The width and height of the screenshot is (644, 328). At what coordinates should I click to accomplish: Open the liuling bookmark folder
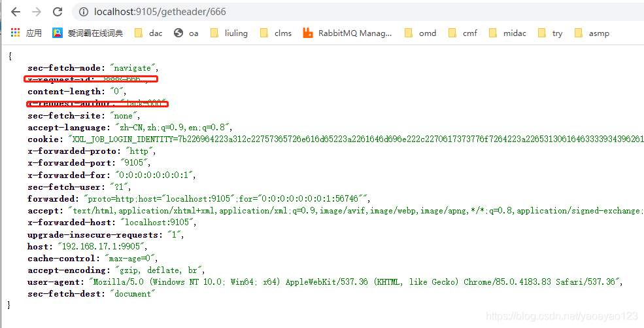click(229, 33)
